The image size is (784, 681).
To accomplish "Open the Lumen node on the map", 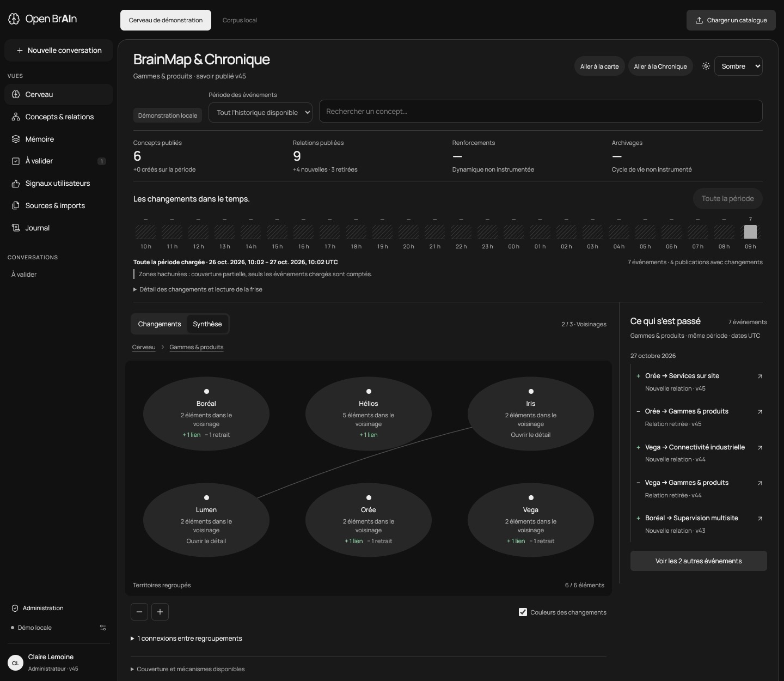I will coord(206,520).
